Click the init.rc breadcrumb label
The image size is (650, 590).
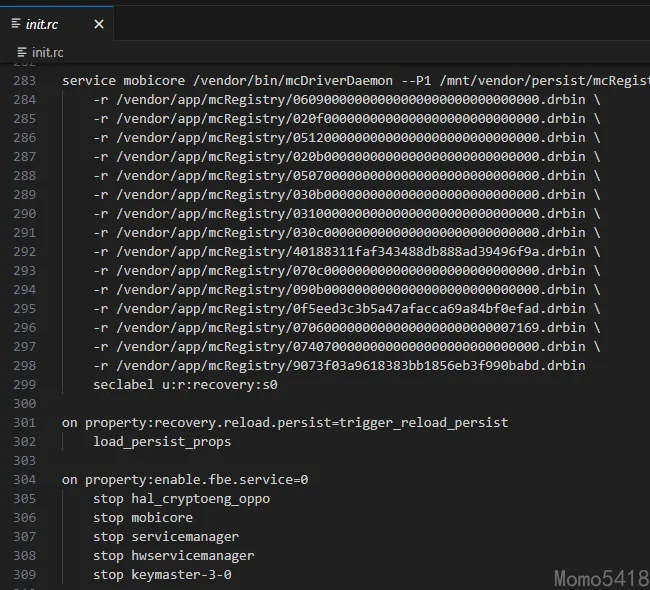point(47,52)
